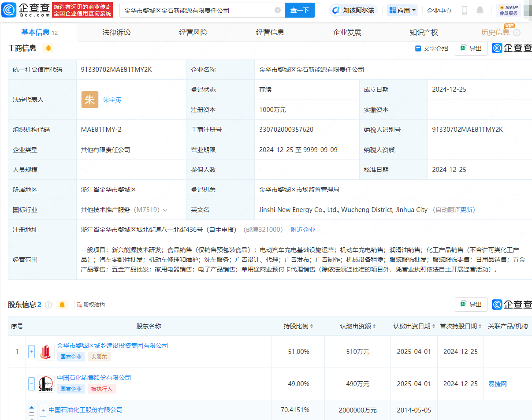Viewport: 532px width, 420px height.
Task: Open 中国石油化工股份有限公司 link
Action: click(x=86, y=410)
